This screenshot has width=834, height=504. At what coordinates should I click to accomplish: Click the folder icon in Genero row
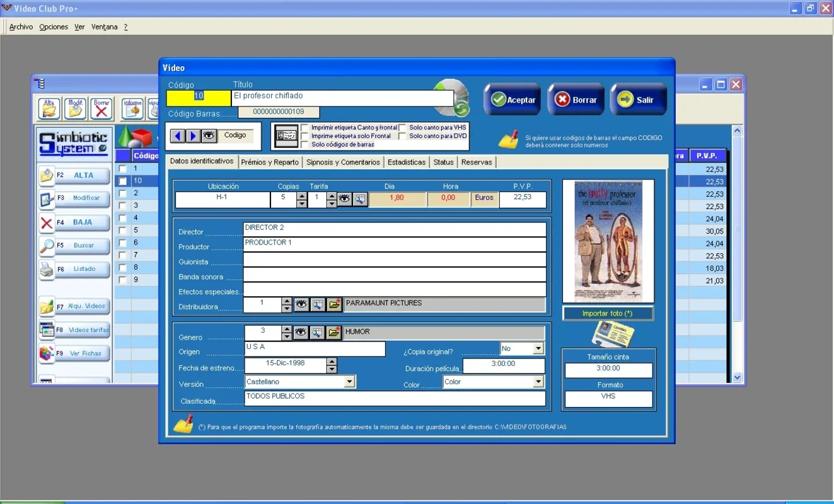click(x=334, y=333)
